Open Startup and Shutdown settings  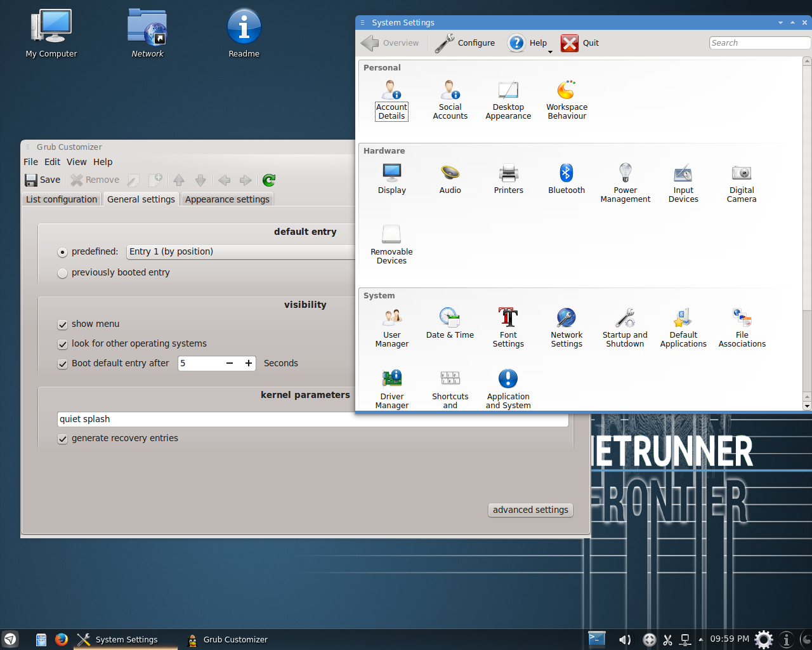point(625,328)
